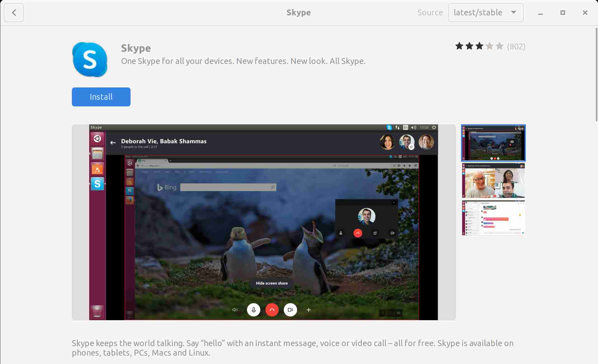The height and width of the screenshot is (364, 598).
Task: Click the Skype title in header bar
Action: pyautogui.click(x=299, y=13)
